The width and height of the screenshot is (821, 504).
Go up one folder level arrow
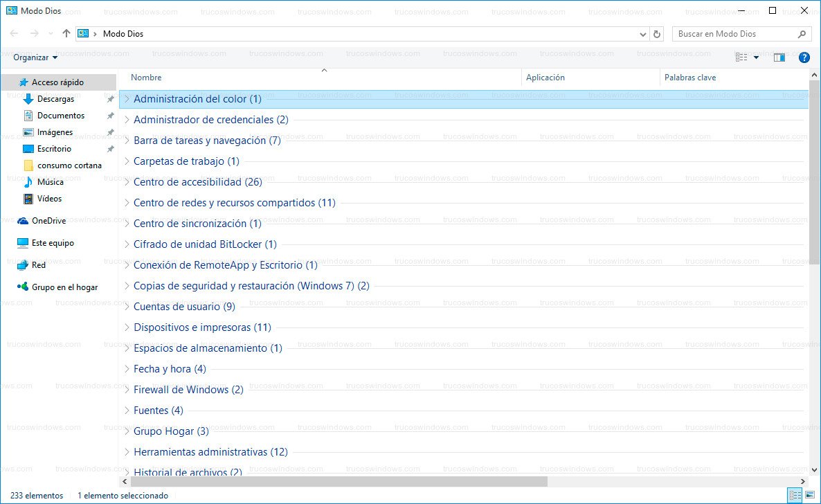(x=66, y=33)
